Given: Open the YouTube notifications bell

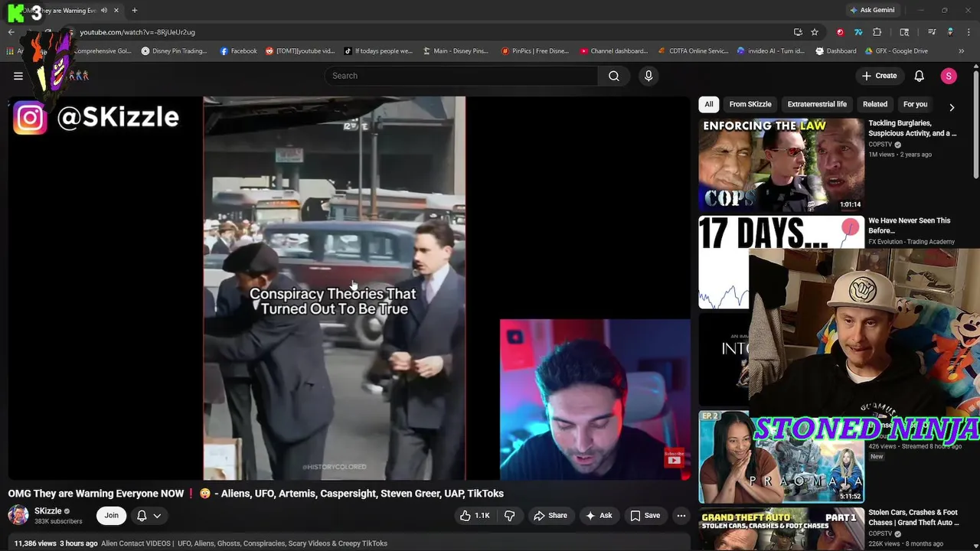Looking at the screenshot, I should 920,76.
